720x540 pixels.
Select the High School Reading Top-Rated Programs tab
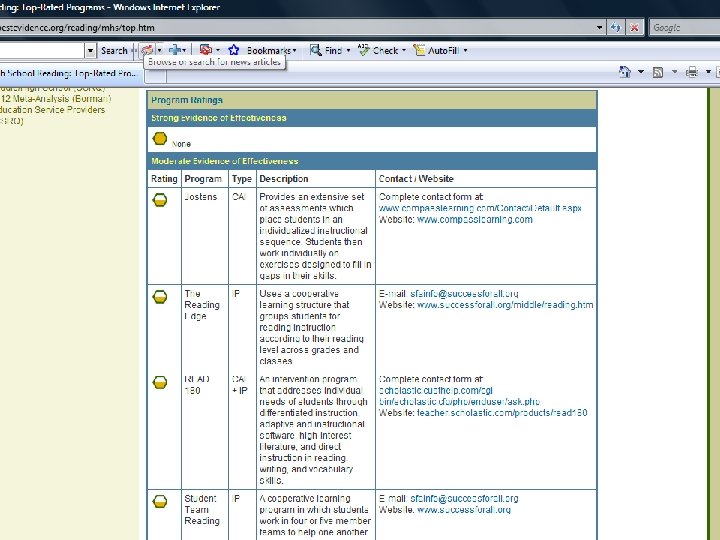(x=71, y=73)
